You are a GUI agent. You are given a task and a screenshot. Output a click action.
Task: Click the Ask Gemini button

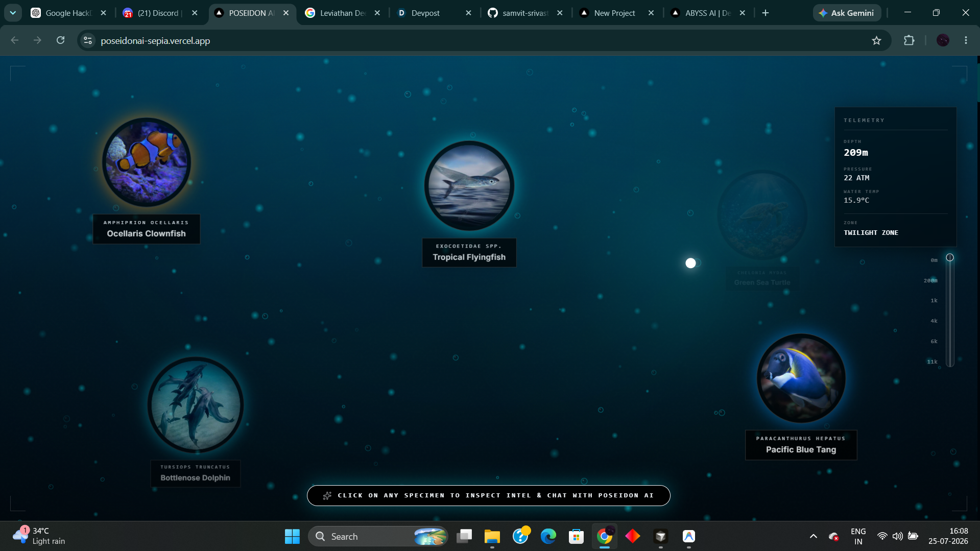pyautogui.click(x=847, y=13)
